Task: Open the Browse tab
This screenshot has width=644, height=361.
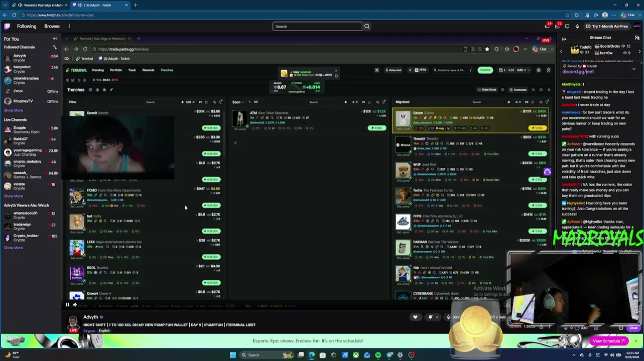Action: click(52, 26)
